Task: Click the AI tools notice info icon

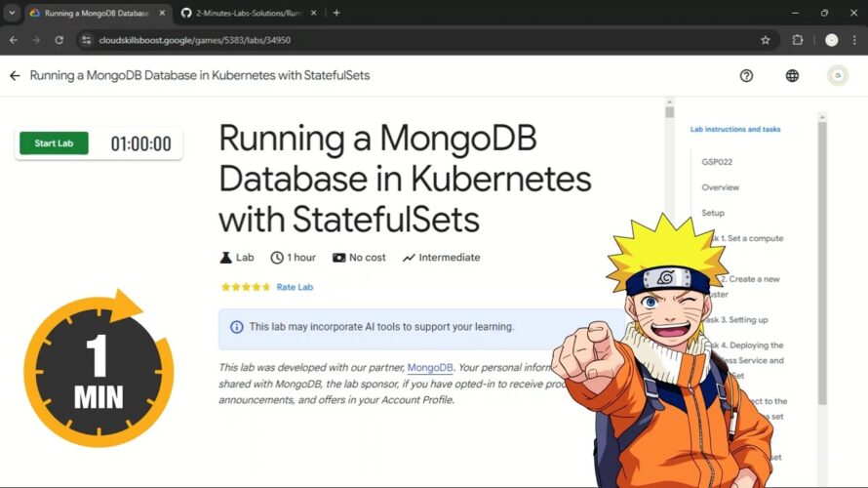Action: (236, 327)
